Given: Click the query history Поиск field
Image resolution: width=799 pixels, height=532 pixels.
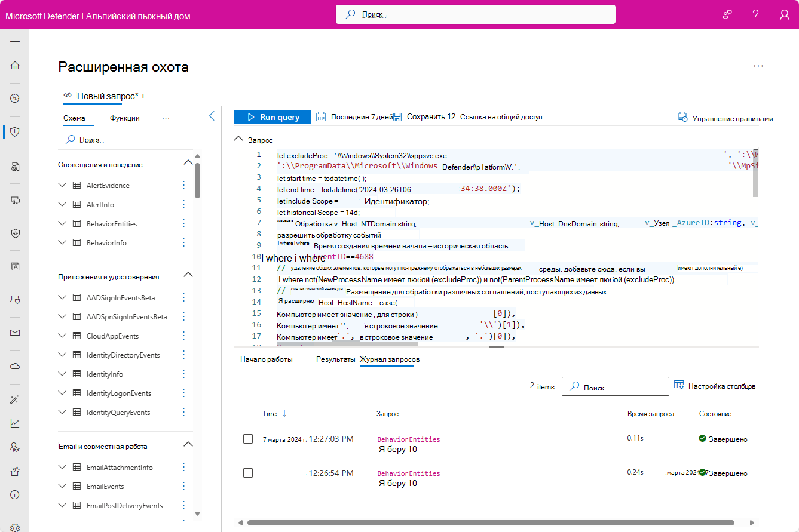Looking at the screenshot, I should click(616, 386).
